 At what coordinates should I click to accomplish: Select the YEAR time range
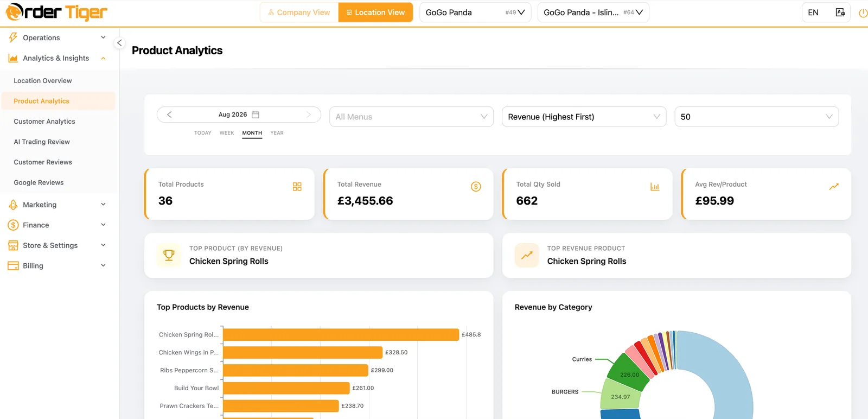277,133
